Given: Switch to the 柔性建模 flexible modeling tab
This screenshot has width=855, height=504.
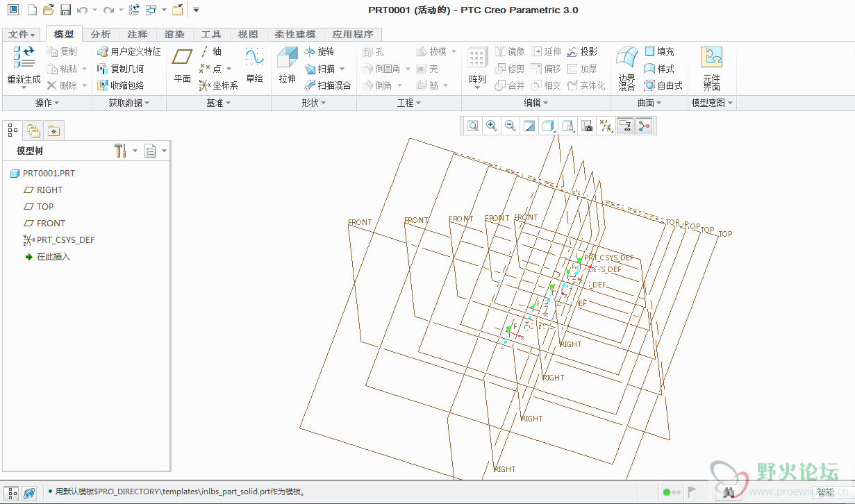Looking at the screenshot, I should [x=295, y=34].
